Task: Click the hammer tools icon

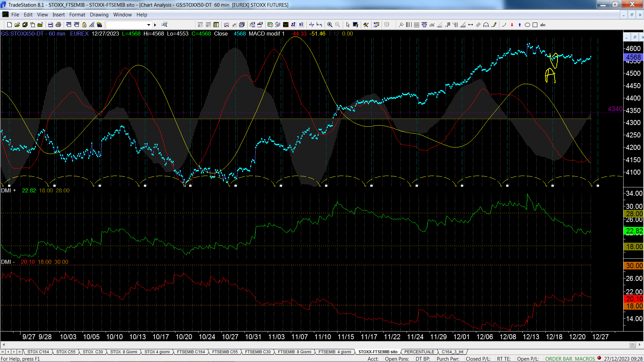Action: (366, 25)
